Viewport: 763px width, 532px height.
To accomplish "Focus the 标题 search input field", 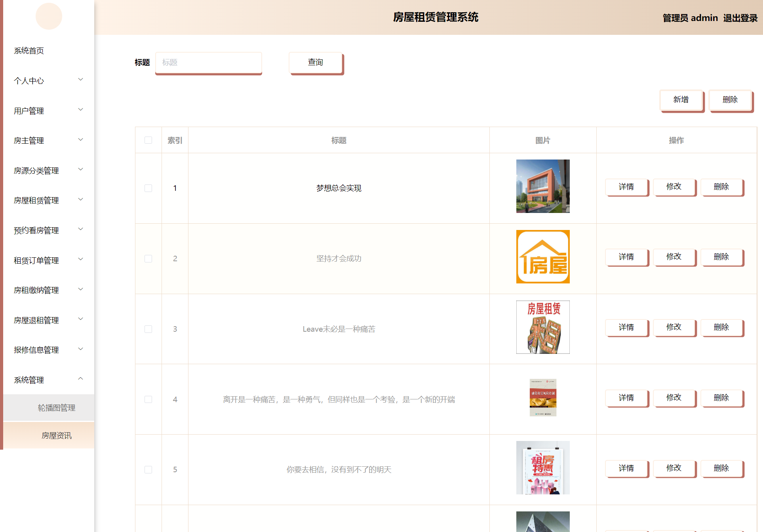I will pos(208,62).
